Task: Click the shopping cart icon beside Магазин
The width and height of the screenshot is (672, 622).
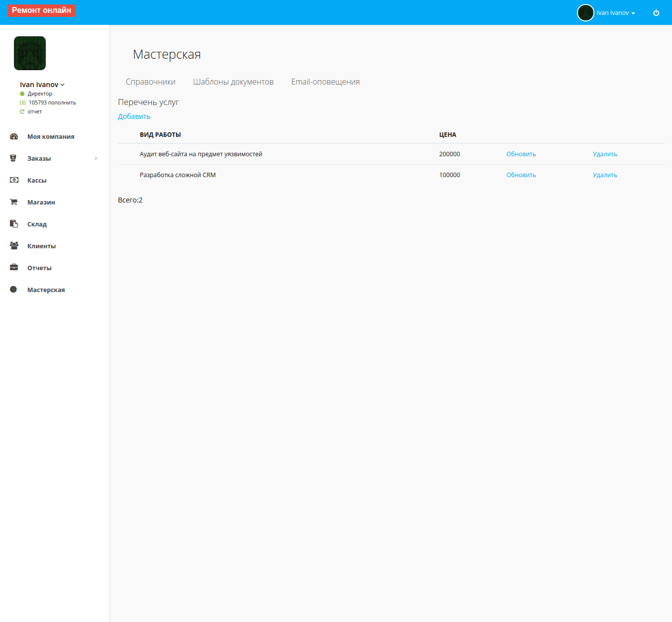Action: 13,202
